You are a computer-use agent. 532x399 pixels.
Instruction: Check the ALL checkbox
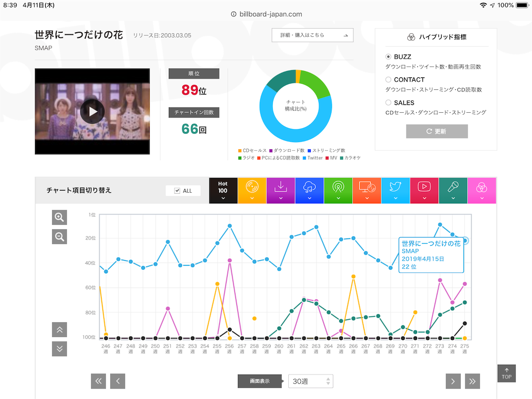pyautogui.click(x=177, y=191)
